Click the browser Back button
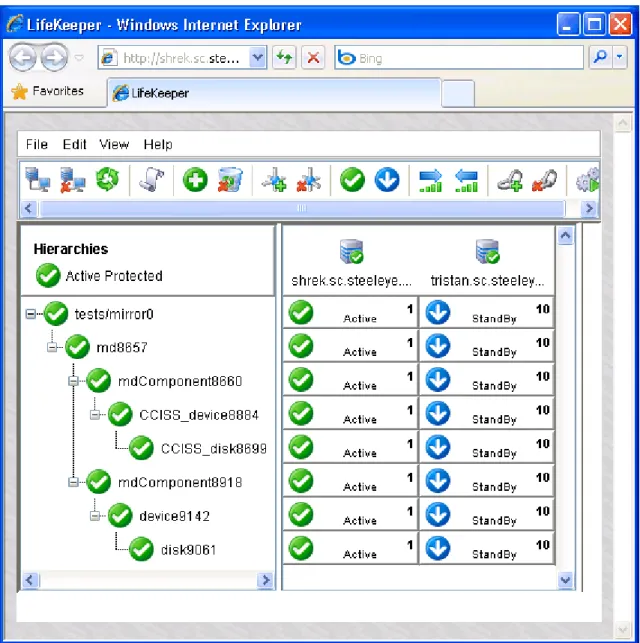Viewport: 640px width, 643px height. click(x=23, y=57)
